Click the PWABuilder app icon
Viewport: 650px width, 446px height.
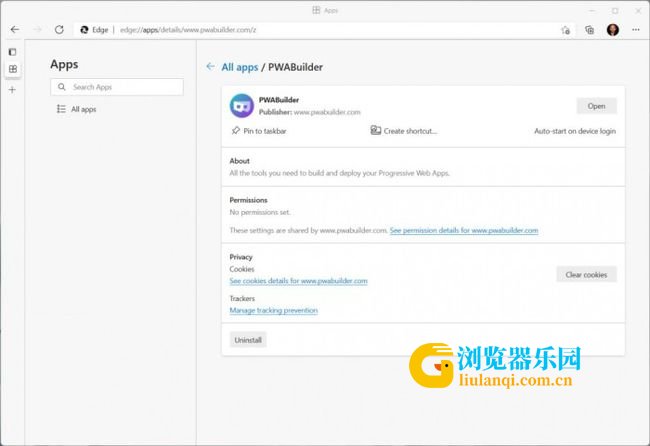pyautogui.click(x=242, y=106)
